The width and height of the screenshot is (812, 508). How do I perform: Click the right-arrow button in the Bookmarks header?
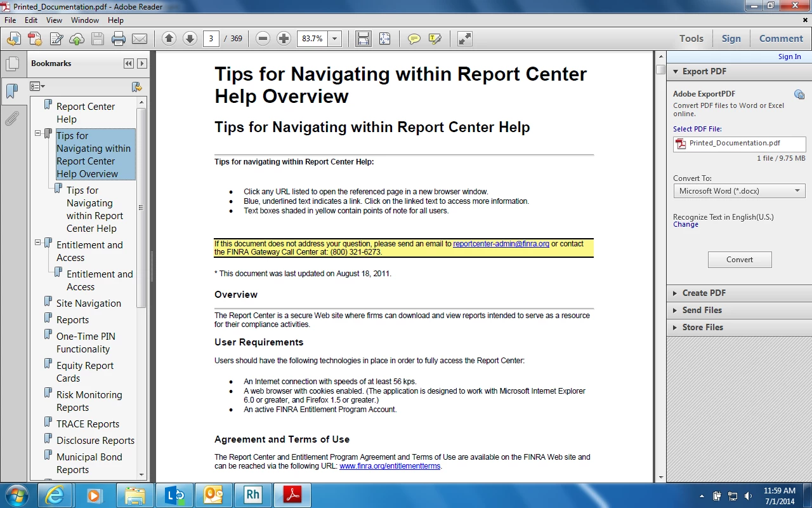(x=142, y=63)
